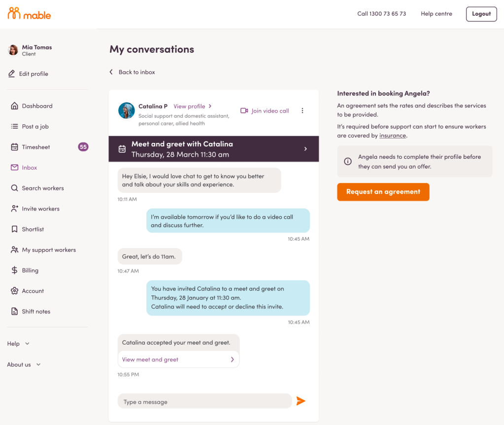Expand the About us section

tap(24, 365)
